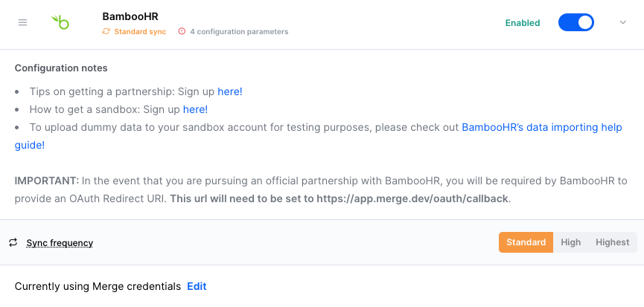Click the green Enabled status label

click(523, 22)
